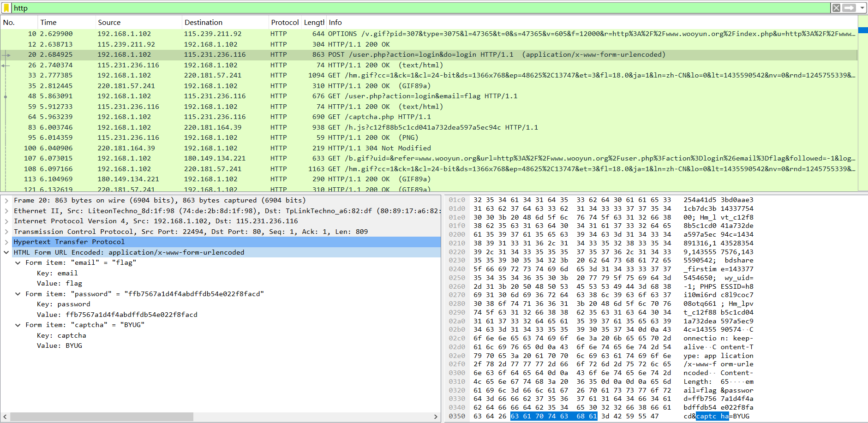The height and width of the screenshot is (423, 868).
Task: Click the details pane horizontal scrollbar thumb
Action: click(x=102, y=417)
